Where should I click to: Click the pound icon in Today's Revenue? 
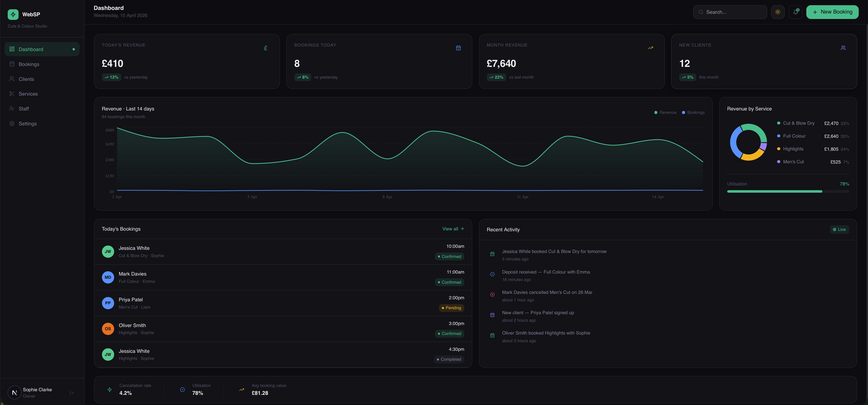[266, 48]
